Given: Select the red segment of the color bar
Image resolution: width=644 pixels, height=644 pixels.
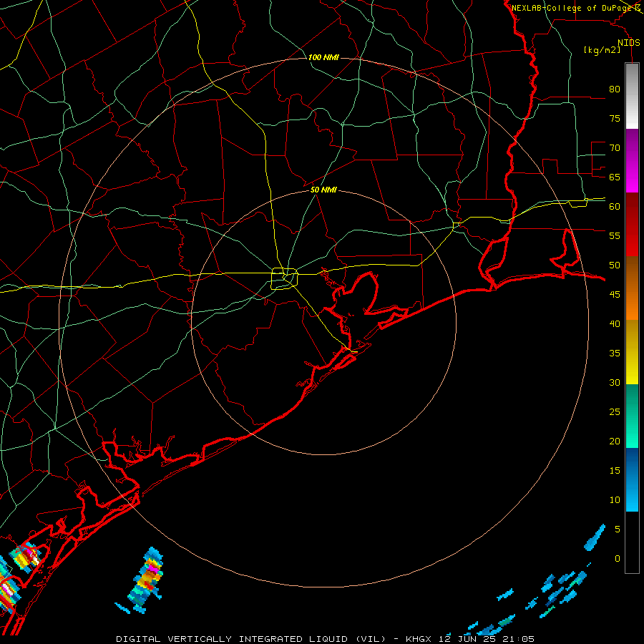Looking at the screenshot, I should pyautogui.click(x=632, y=224).
